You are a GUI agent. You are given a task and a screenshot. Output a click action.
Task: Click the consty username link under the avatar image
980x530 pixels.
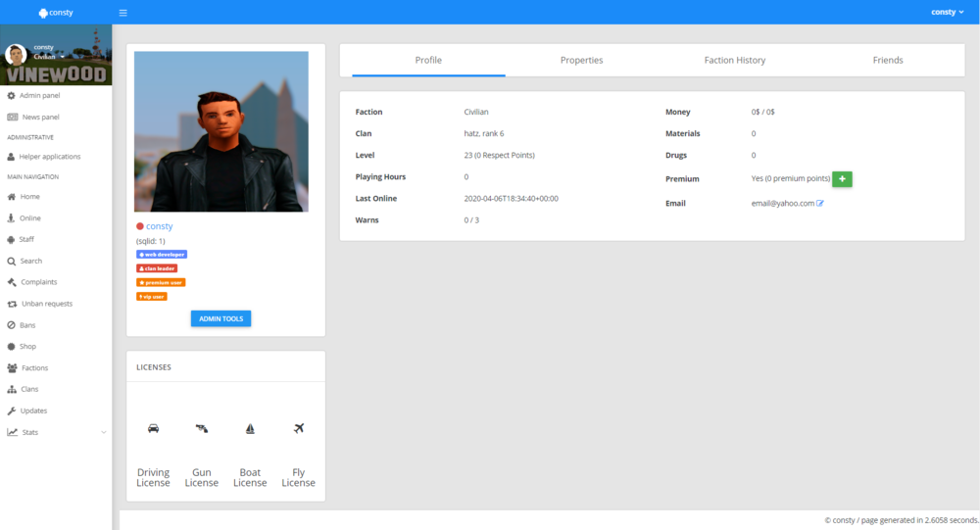coord(160,226)
